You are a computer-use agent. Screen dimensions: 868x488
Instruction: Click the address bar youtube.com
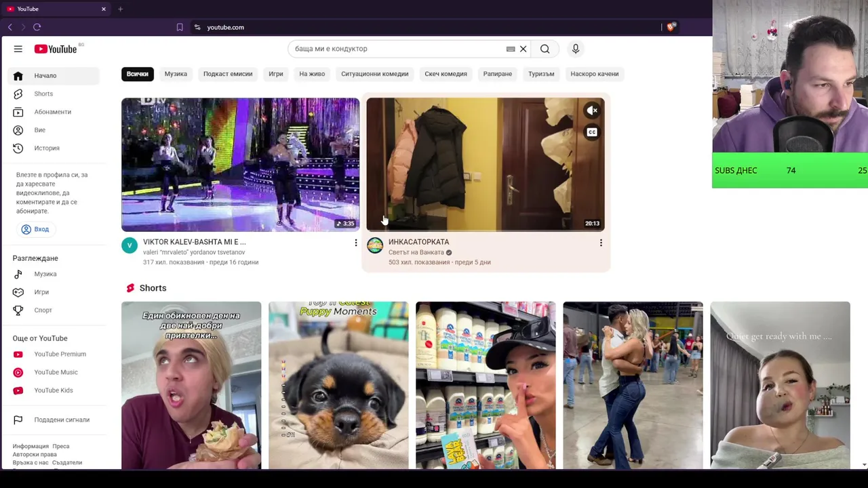[x=225, y=27]
